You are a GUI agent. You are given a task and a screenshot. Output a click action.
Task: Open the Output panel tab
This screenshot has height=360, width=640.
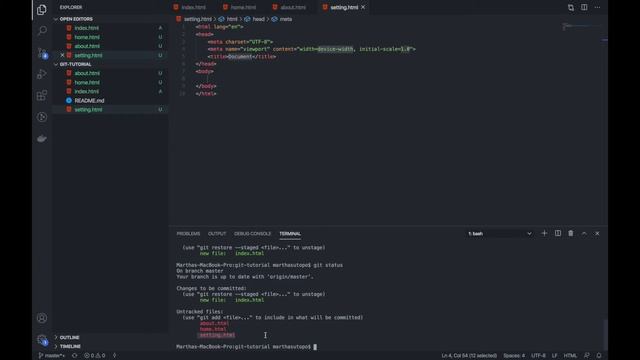click(x=217, y=234)
